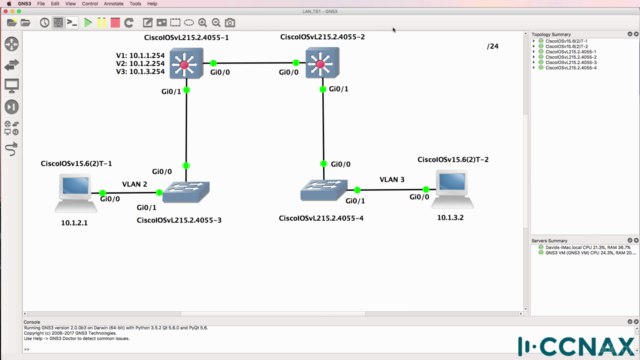Close the Servers Summary panel
The image size is (640, 360).
pyautogui.click(x=636, y=240)
